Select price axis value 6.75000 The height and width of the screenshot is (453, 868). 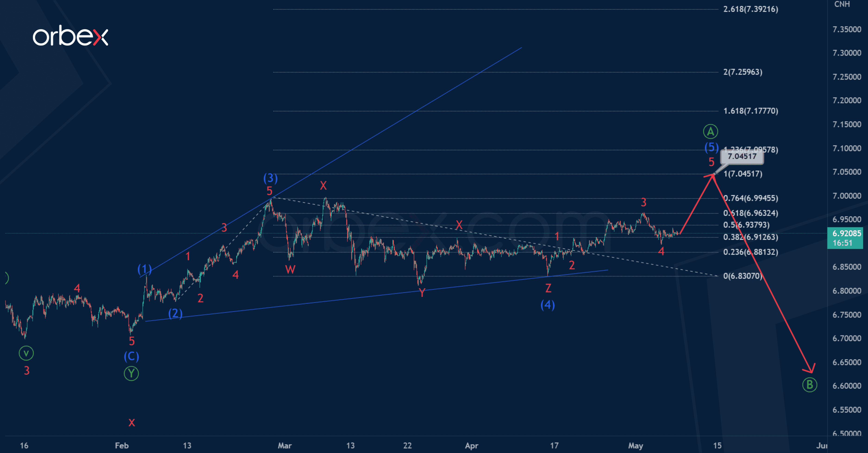[x=847, y=315]
